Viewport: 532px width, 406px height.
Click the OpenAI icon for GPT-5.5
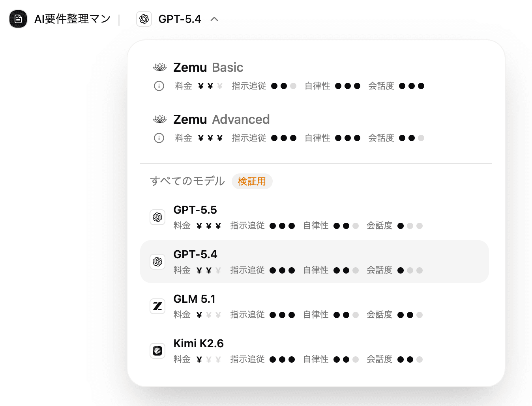157,217
